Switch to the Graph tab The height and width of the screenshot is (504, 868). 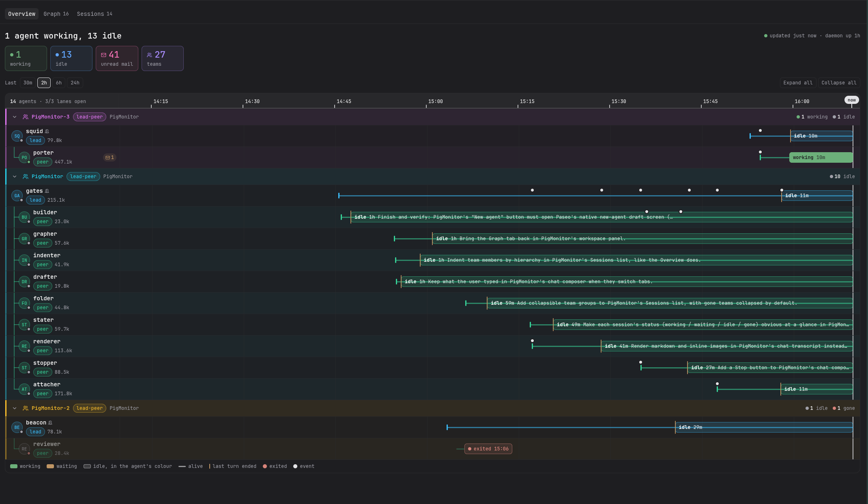56,14
